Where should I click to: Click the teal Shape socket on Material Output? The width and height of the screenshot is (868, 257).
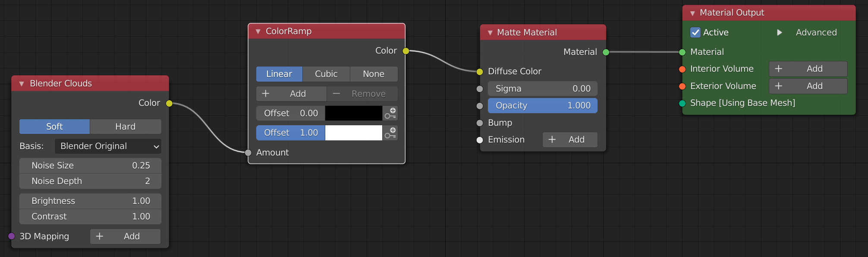click(x=682, y=103)
